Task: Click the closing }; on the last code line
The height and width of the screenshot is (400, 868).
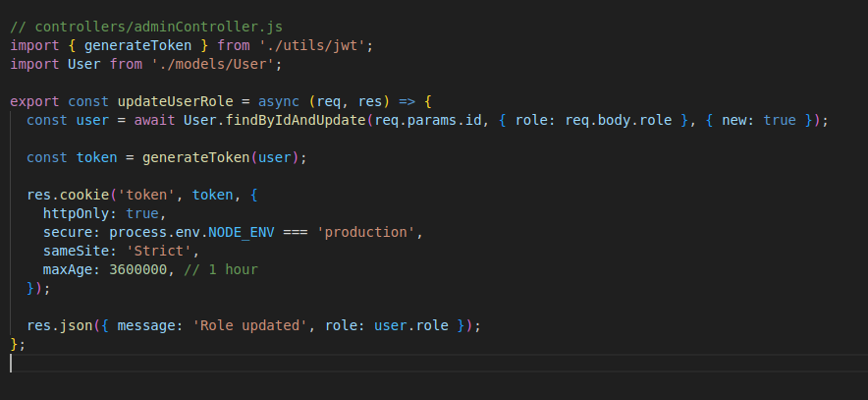Action: pyautogui.click(x=18, y=344)
